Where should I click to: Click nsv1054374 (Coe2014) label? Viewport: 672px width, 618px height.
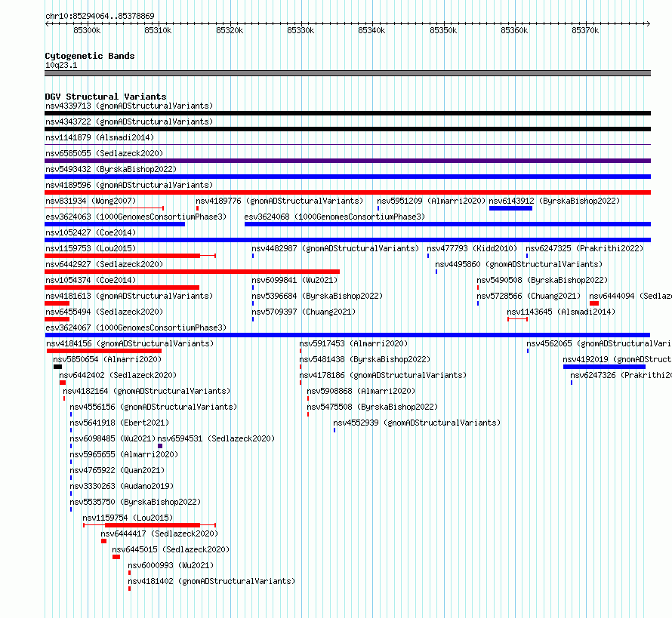91,280
